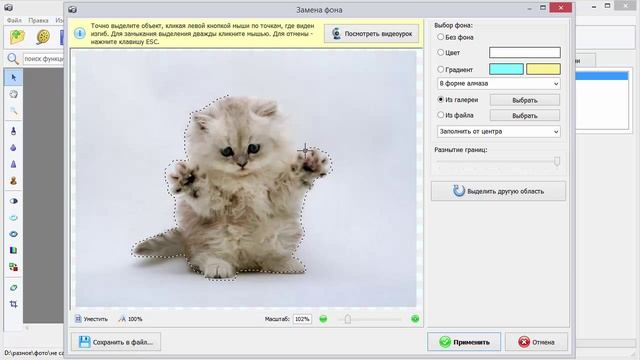Image resolution: width=640 pixels, height=360 pixels.
Task: Click the info icon in yellow hint bar
Action: coord(80,33)
